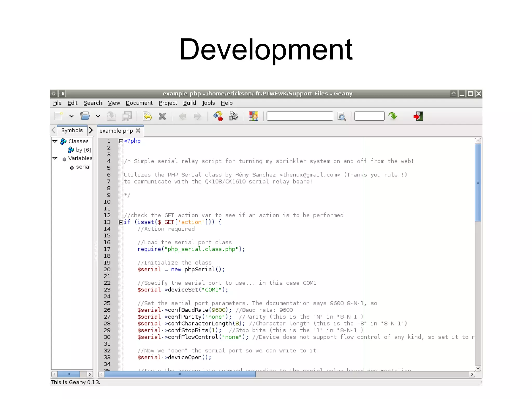The image size is (532, 399).
Task: Click the sidebar tabs right arrow
Action: coord(91,130)
